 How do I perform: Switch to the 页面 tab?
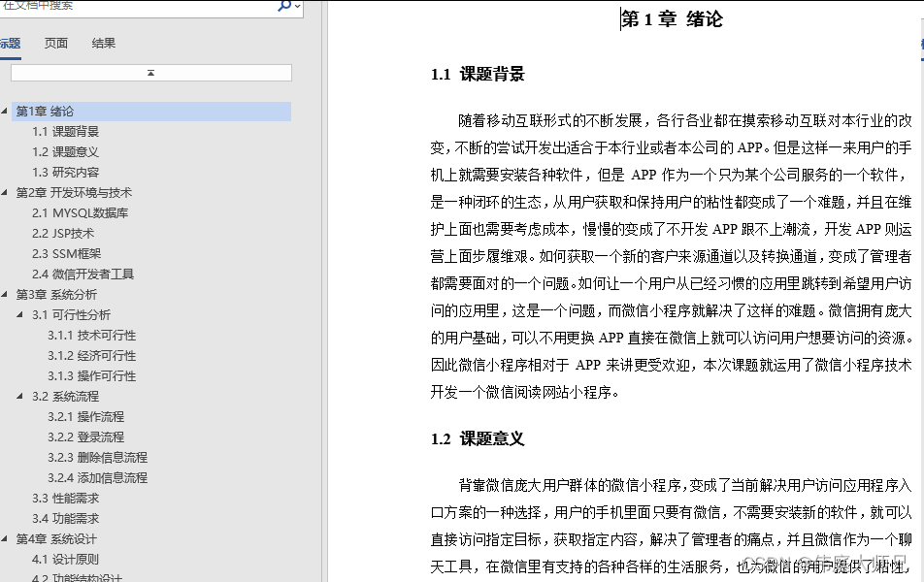[56, 43]
